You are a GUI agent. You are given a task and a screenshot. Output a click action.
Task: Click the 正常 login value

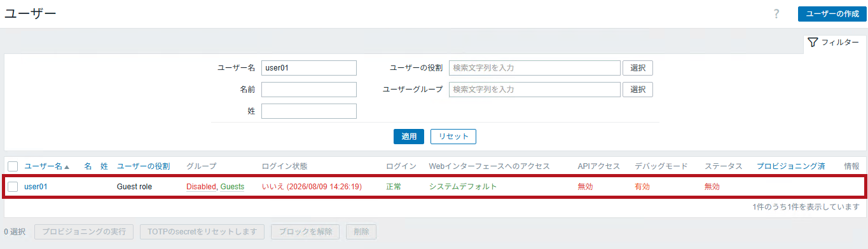394,187
